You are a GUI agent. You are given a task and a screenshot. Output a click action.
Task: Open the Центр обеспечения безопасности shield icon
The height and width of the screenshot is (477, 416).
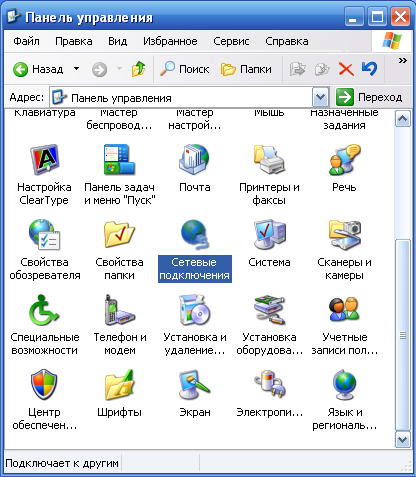(x=44, y=385)
